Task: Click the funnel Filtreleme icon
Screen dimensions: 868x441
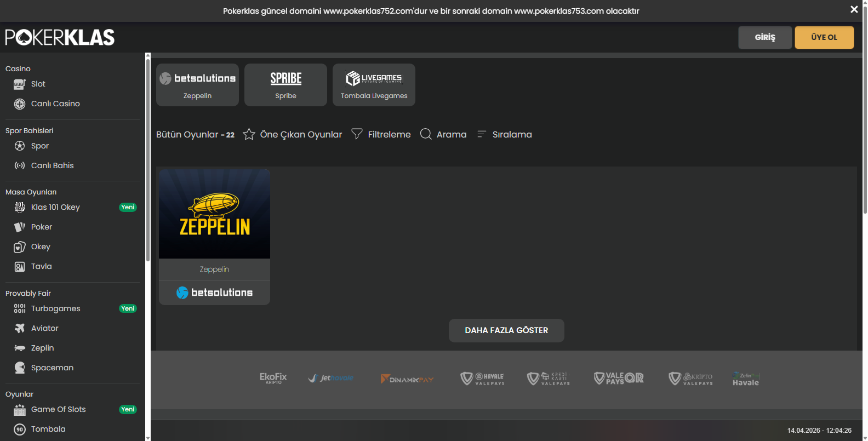Action: coord(357,134)
